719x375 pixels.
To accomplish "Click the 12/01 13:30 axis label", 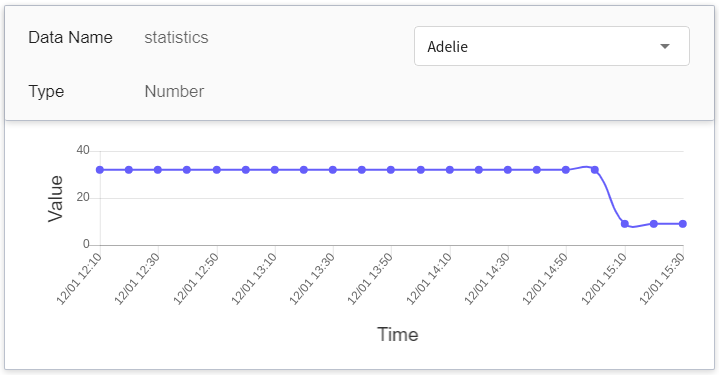I will (x=312, y=279).
